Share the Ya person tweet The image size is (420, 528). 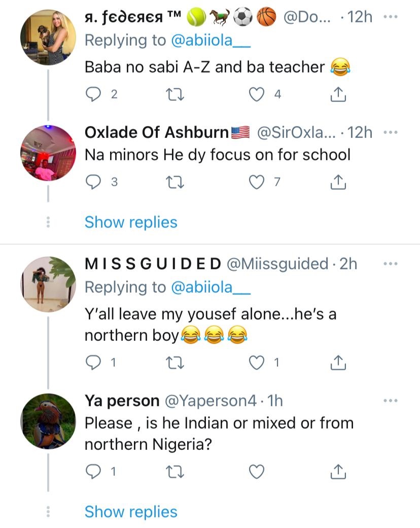pyautogui.click(x=338, y=473)
